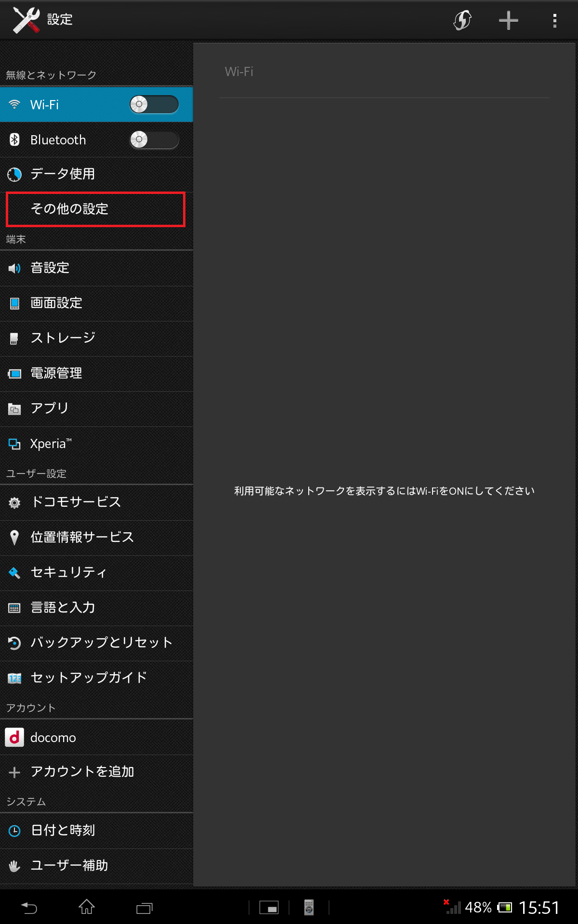Open ストレージ settings entry
This screenshot has width=578, height=924.
[x=96, y=338]
